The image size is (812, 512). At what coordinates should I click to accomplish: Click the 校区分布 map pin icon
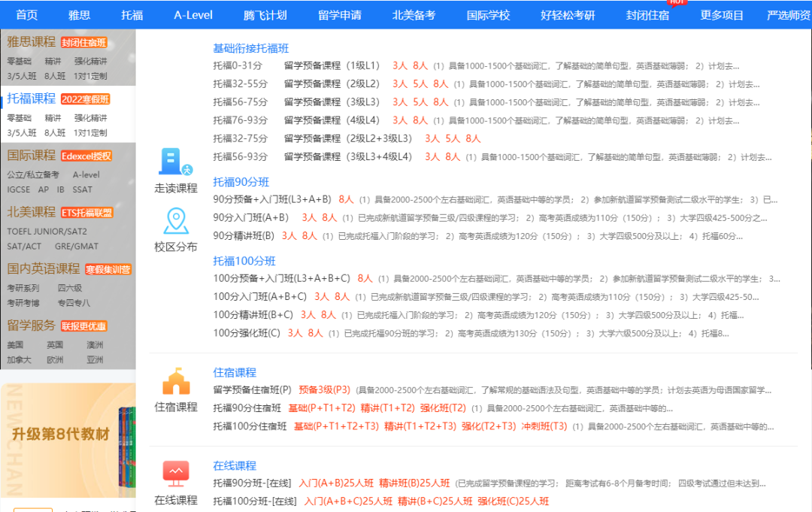(175, 221)
